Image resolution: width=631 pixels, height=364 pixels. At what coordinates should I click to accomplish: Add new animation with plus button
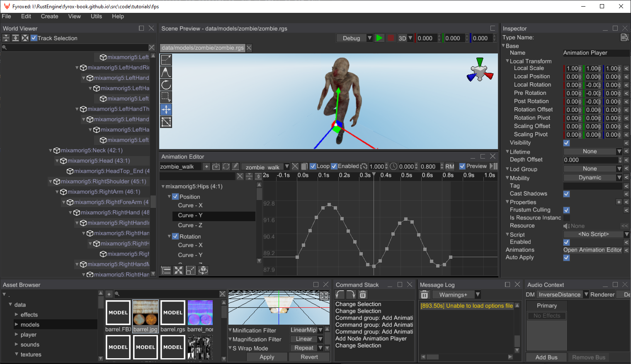[206, 166]
